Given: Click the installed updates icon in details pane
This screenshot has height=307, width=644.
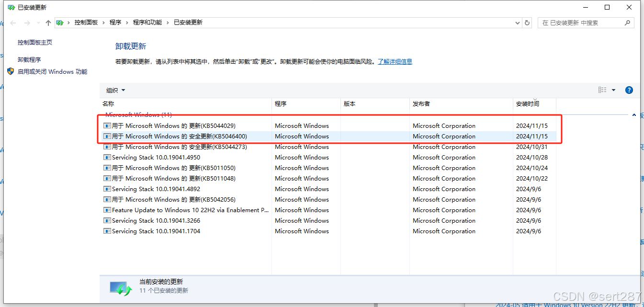Looking at the screenshot, I should [x=121, y=288].
